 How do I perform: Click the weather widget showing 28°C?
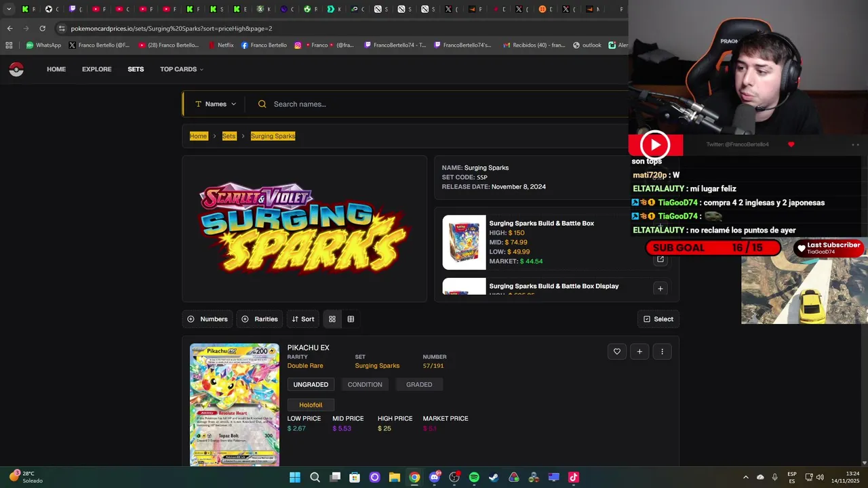[26, 477]
